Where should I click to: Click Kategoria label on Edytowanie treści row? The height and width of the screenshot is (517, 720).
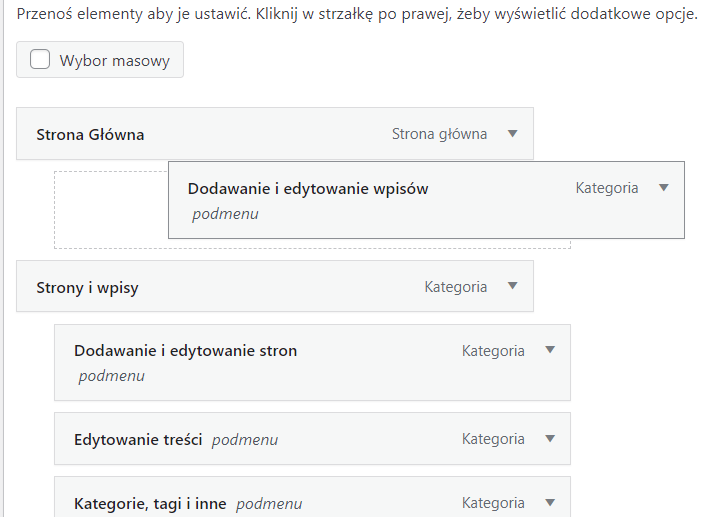click(492, 439)
